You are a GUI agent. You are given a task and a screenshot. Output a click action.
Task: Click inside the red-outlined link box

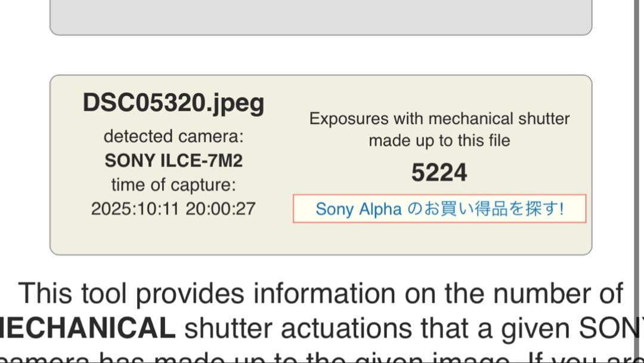[x=439, y=209]
